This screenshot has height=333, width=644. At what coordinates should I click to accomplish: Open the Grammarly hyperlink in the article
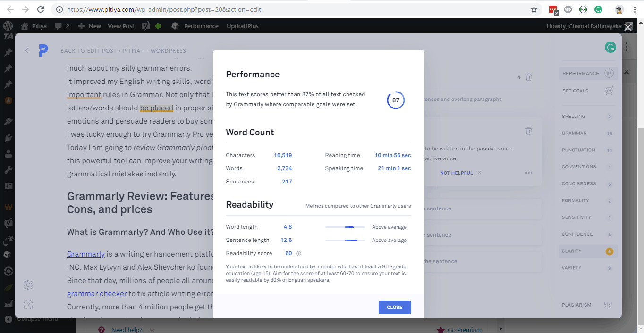point(86,254)
